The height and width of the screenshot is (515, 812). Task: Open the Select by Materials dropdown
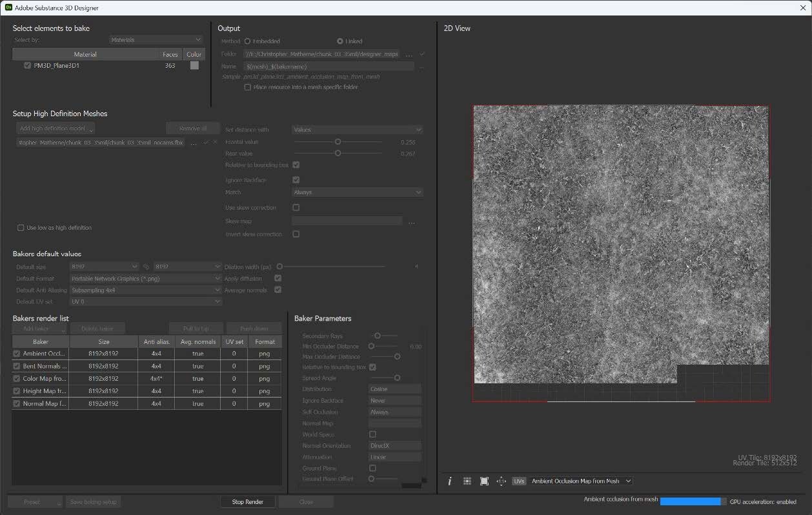155,39
